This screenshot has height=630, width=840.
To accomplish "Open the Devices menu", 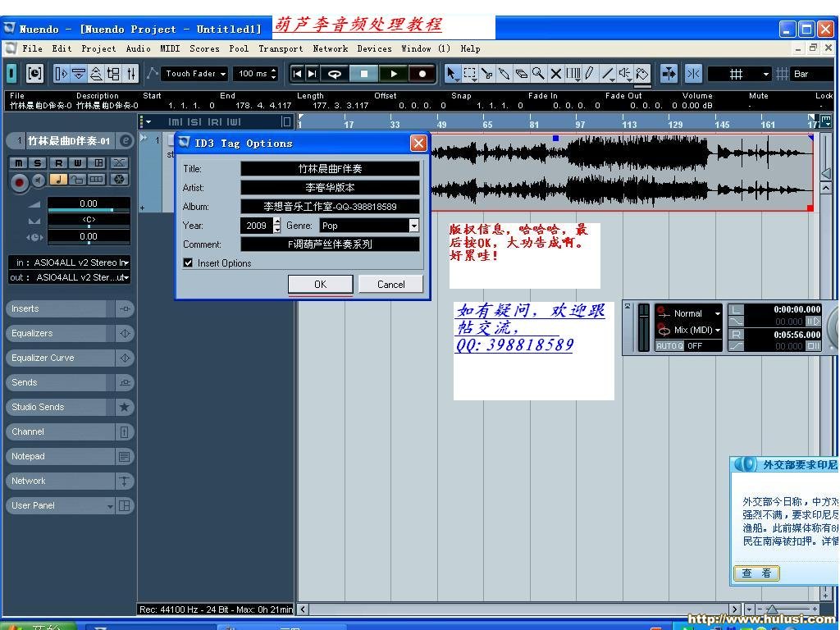I will click(374, 48).
